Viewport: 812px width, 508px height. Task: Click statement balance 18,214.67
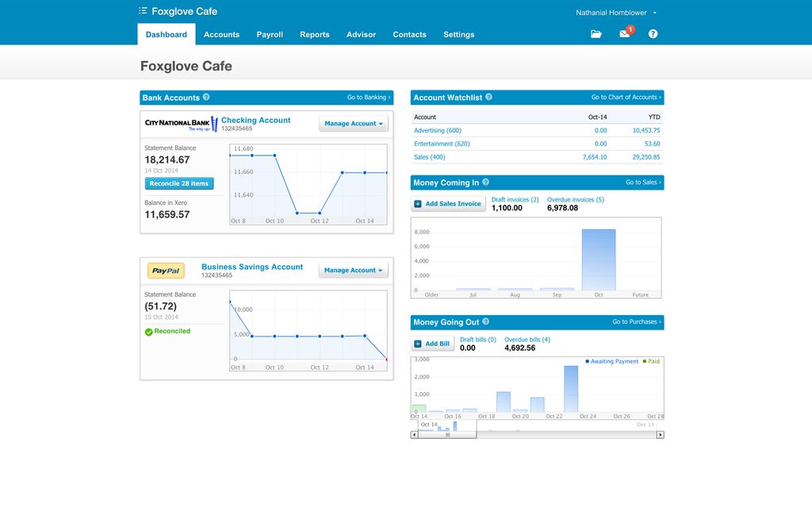coord(167,160)
